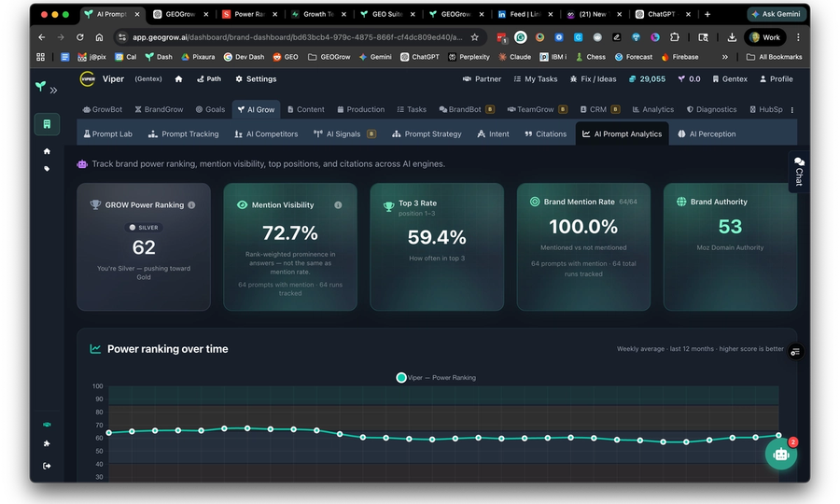Switch to the Diagnostics tab
840x504 pixels.
pyautogui.click(x=711, y=109)
